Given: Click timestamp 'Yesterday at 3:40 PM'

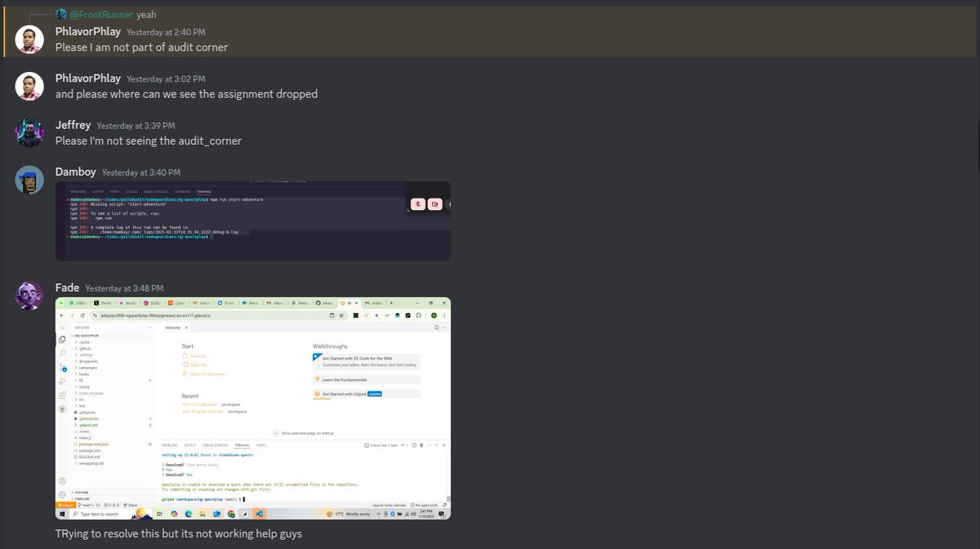Looking at the screenshot, I should click(141, 172).
